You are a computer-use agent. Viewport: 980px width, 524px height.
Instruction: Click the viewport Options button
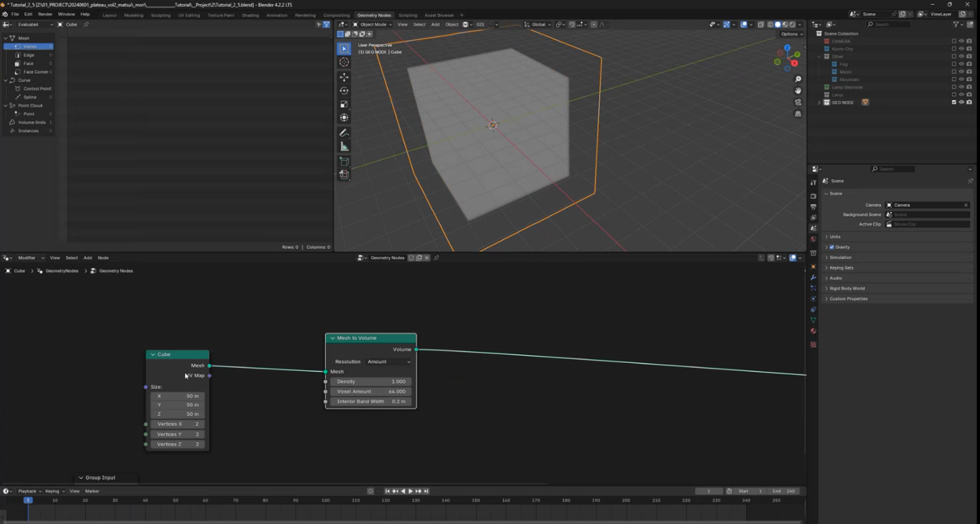pos(790,34)
